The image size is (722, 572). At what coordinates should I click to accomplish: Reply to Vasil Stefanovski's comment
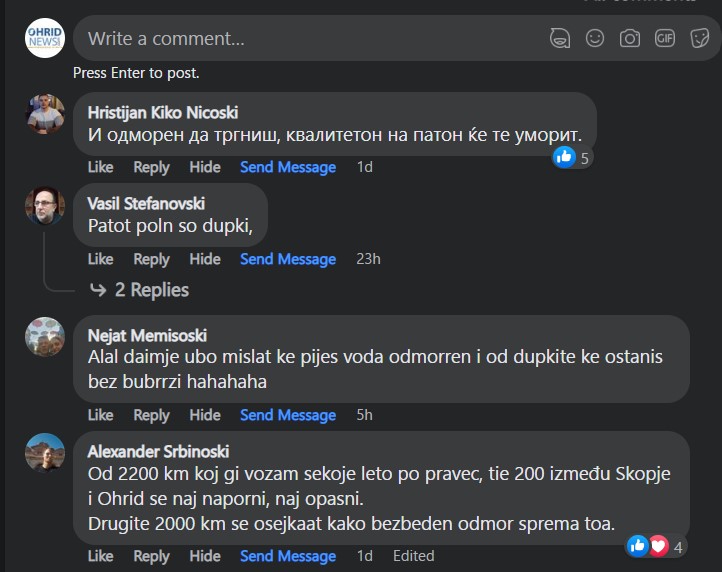click(151, 259)
